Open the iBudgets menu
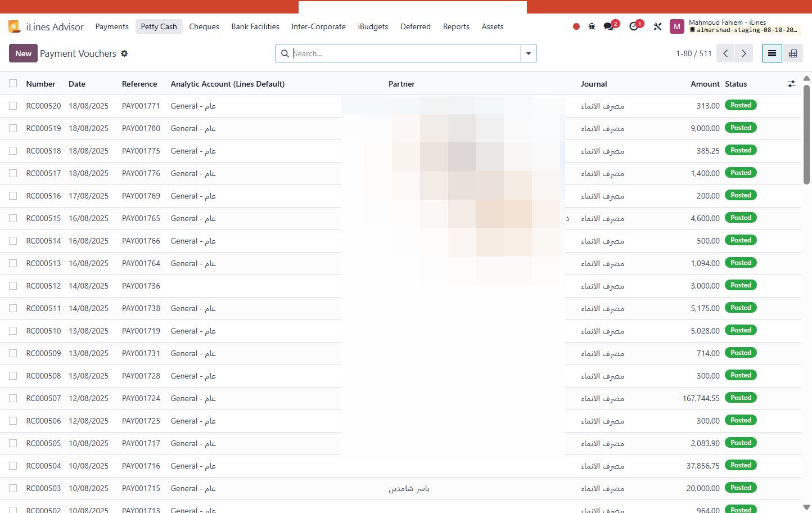This screenshot has height=513, width=812. pos(373,26)
